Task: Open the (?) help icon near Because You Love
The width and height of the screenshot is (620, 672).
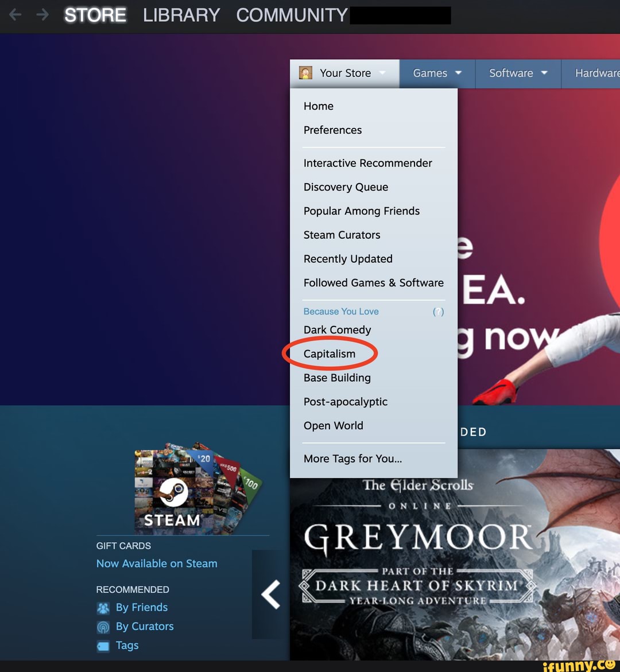Action: [438, 312]
